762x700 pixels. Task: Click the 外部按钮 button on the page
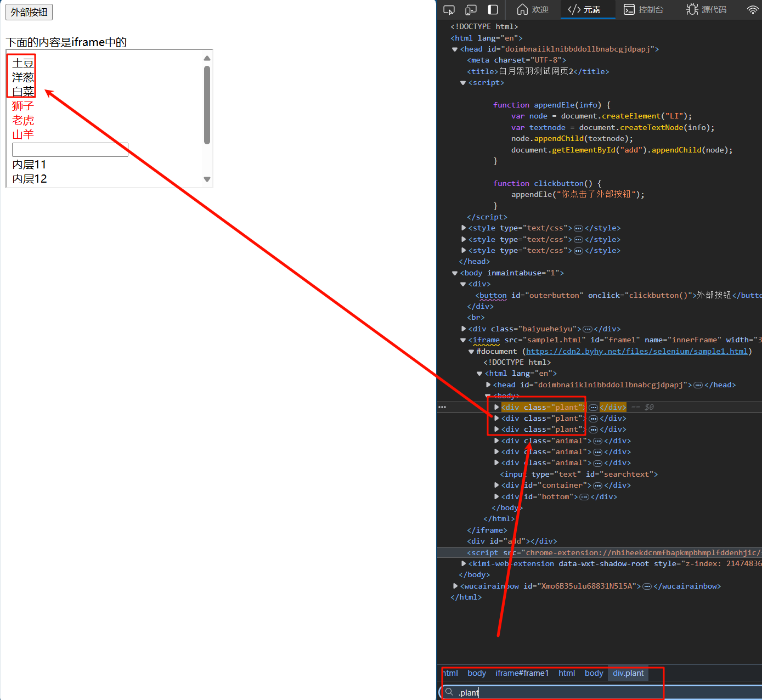(x=29, y=12)
